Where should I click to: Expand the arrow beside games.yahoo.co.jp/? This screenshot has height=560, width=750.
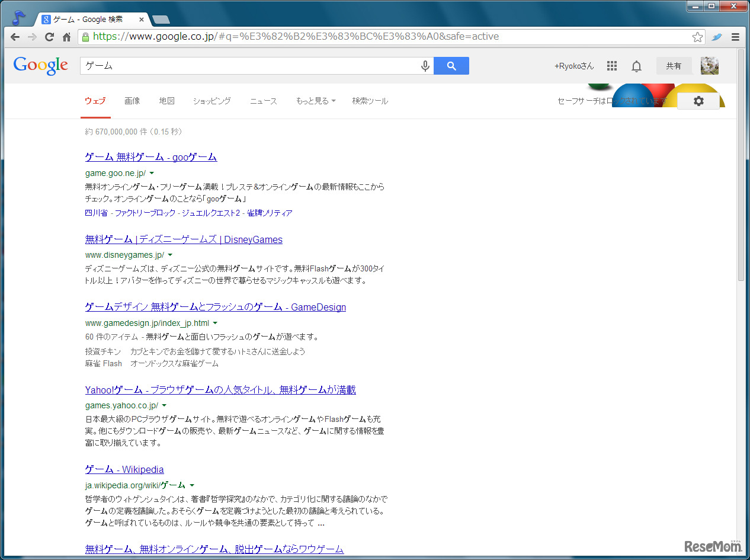164,405
